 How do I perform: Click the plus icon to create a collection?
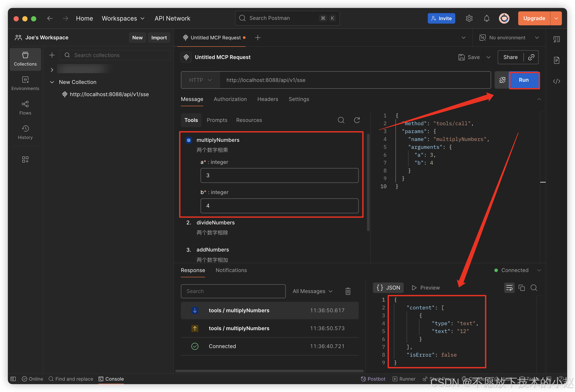click(x=52, y=55)
